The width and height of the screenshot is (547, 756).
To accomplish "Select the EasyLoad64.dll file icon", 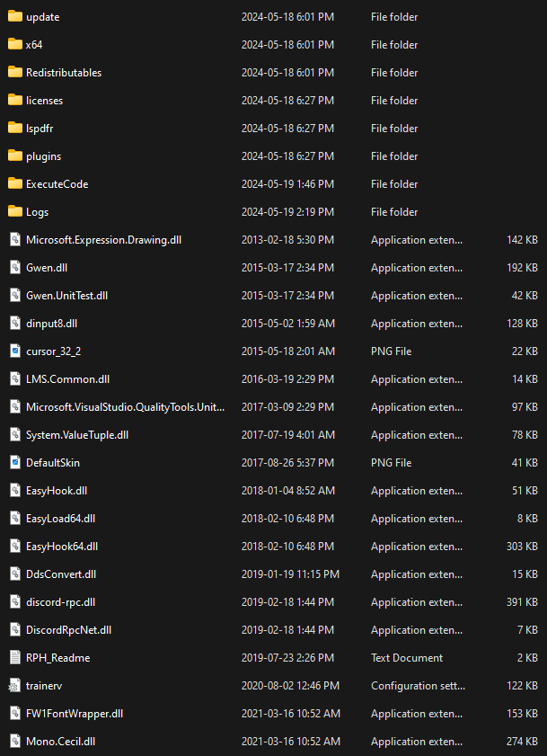I will tap(15, 519).
